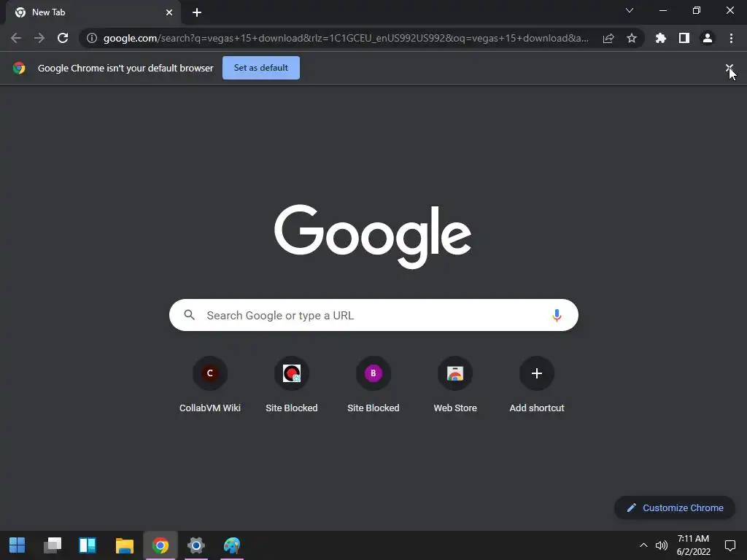Reload the page with the refresh icon

(63, 38)
